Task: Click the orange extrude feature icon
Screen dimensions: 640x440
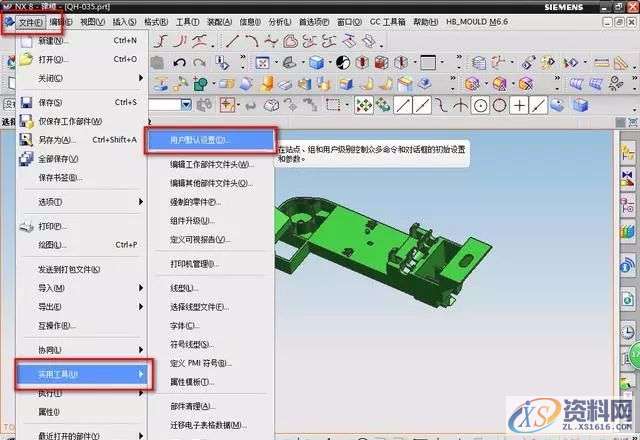Action: pos(267,84)
